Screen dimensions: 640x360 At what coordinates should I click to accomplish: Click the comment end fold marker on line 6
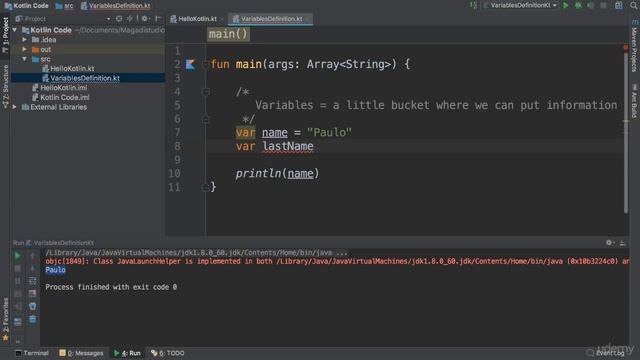[x=206, y=119]
